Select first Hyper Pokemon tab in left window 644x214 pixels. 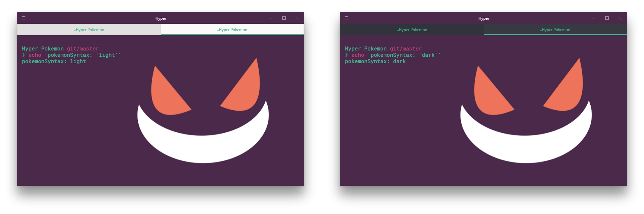(x=89, y=29)
